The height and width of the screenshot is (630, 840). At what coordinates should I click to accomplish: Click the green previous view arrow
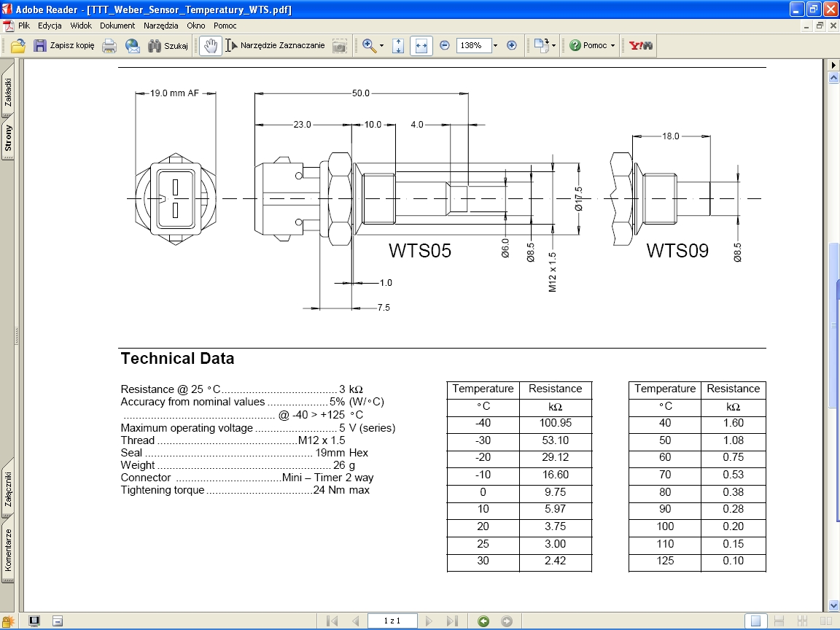[483, 621]
